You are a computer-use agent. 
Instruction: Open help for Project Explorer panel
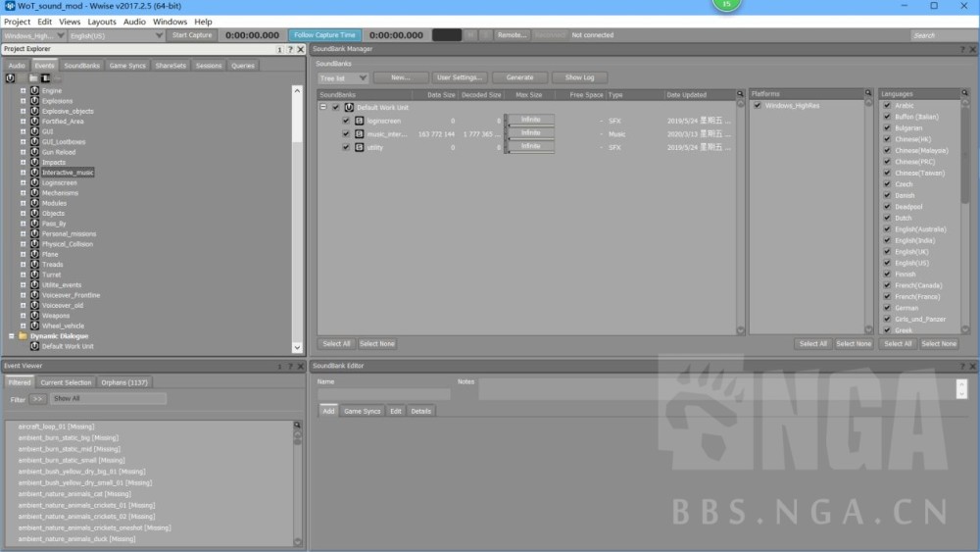click(290, 49)
